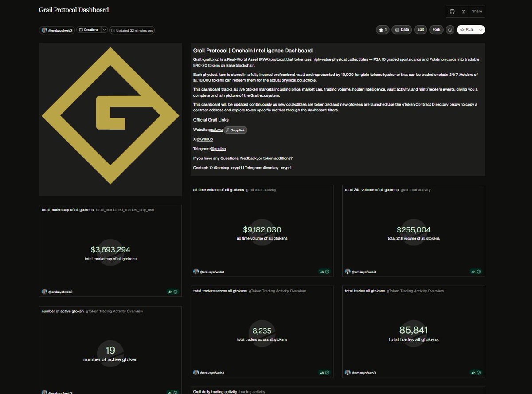Screen dimensions: 532x394
Task: Open the Data button
Action: (x=402, y=30)
